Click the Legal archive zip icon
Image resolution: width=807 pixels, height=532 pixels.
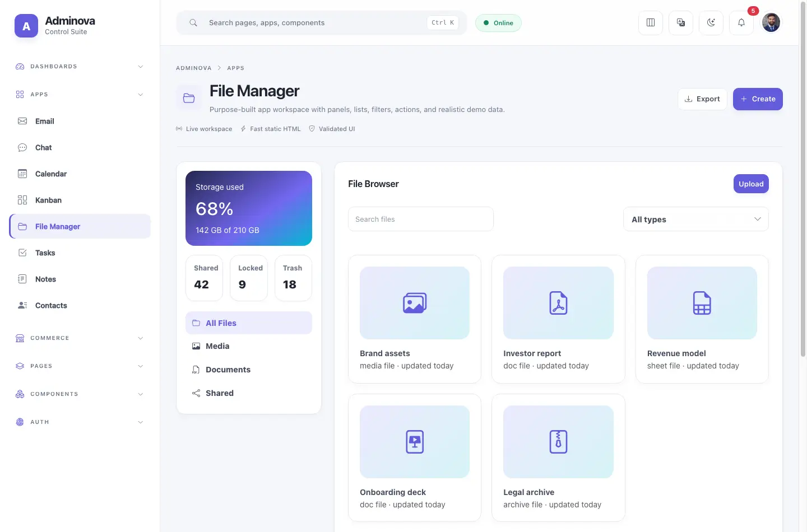(x=558, y=442)
